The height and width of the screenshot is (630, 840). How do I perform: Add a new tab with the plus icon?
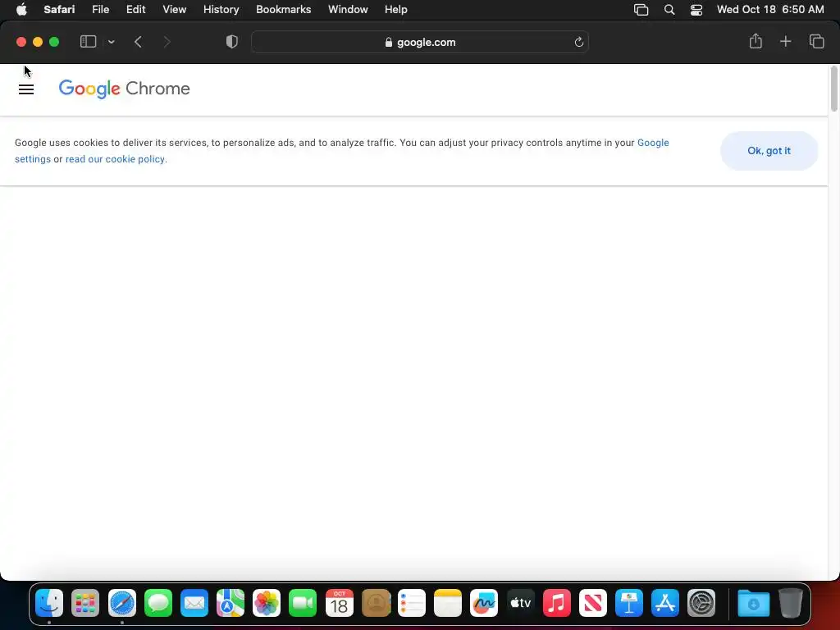(785, 41)
